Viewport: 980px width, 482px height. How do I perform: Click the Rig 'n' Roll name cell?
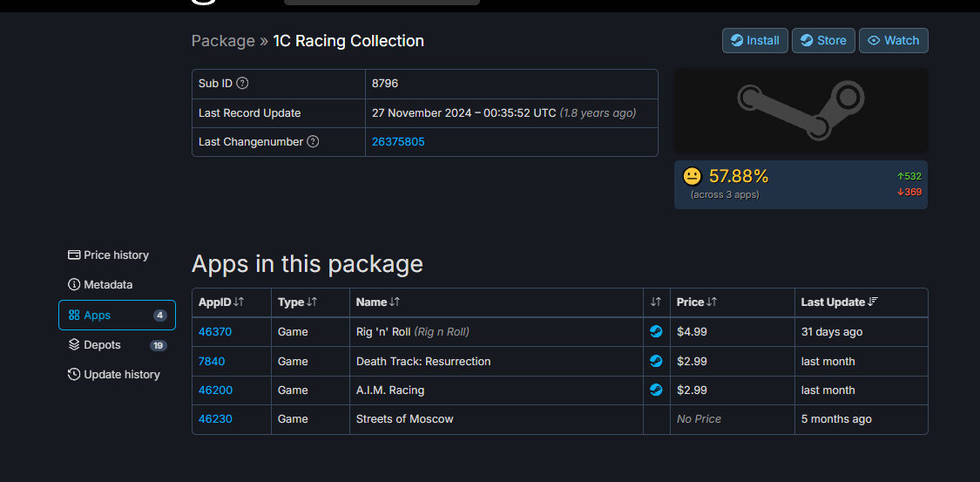[x=497, y=332]
